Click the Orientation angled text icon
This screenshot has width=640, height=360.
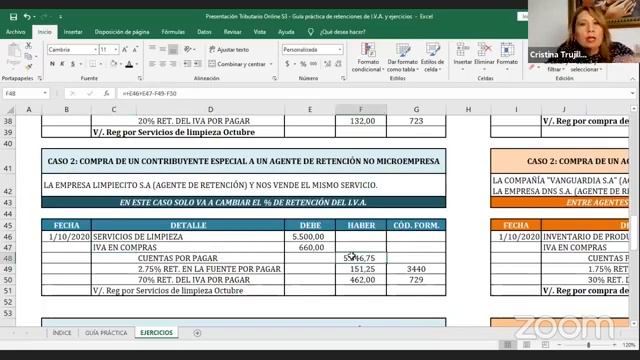pyautogui.click(x=188, y=49)
